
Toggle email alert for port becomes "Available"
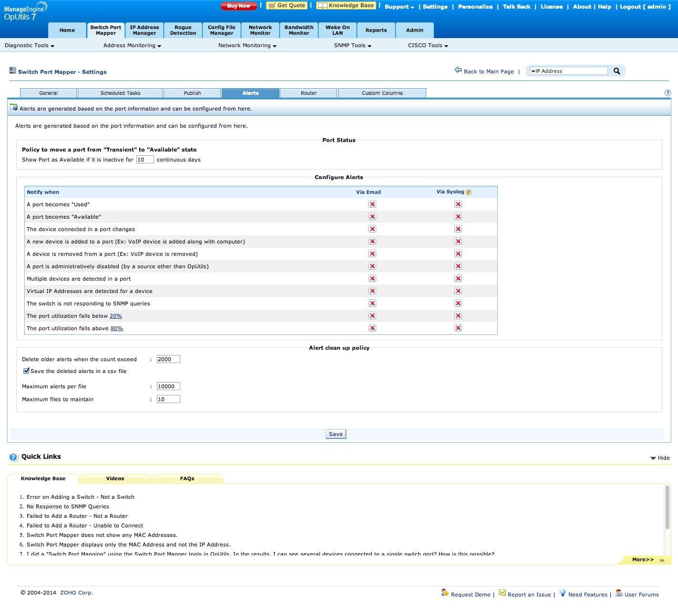point(372,216)
